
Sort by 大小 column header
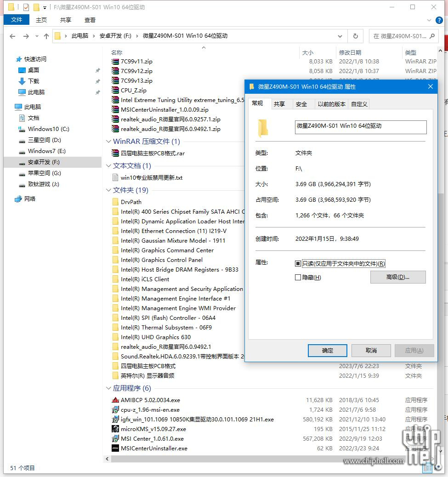[x=307, y=53]
